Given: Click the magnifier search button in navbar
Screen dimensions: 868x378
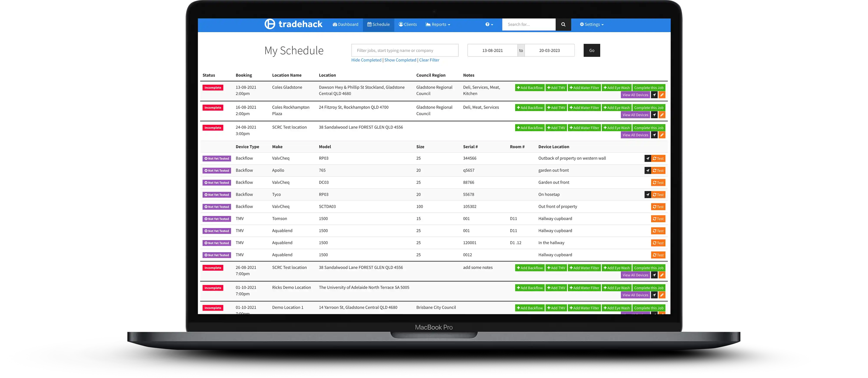Looking at the screenshot, I should 563,24.
